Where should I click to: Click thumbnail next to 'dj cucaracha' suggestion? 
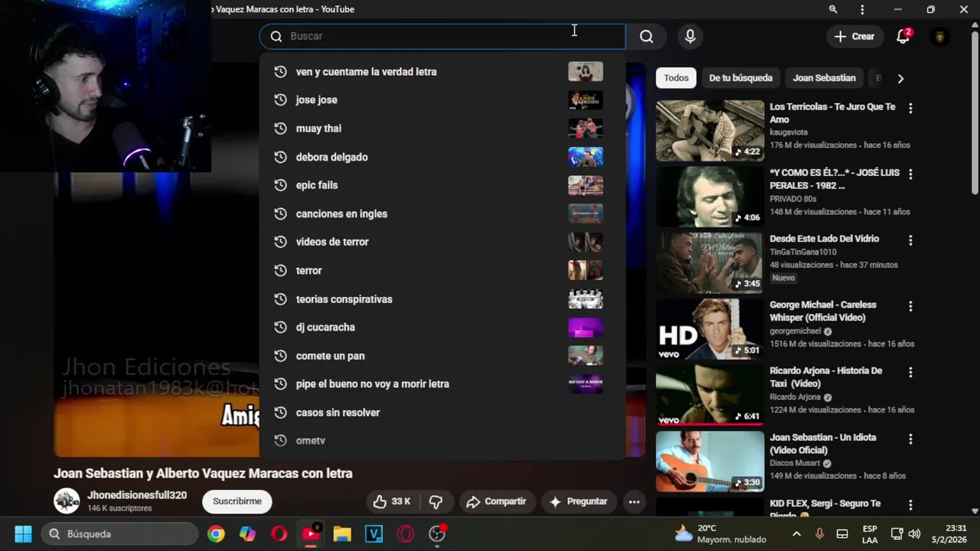pyautogui.click(x=586, y=328)
